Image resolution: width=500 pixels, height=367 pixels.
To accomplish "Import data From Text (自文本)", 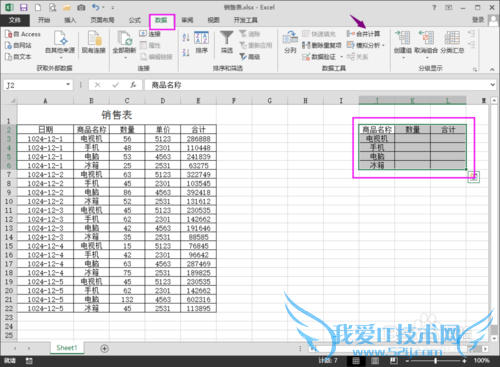I will pyautogui.click(x=18, y=57).
